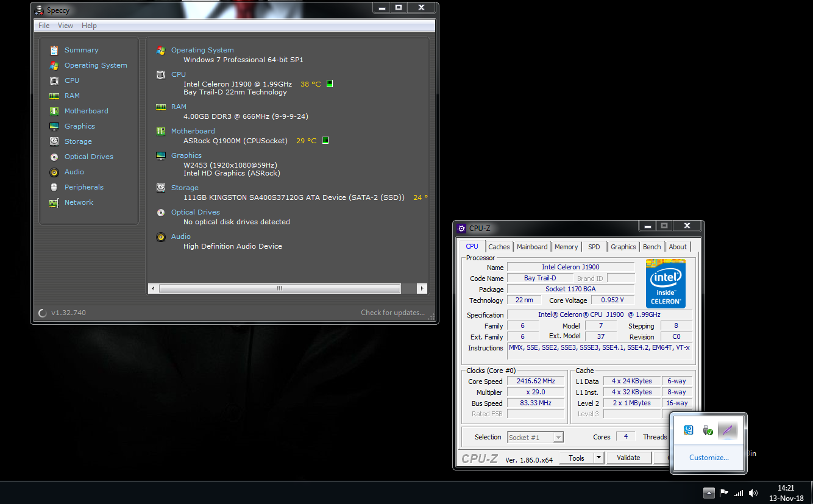Switch to the Bench tab in CPU-Z
The height and width of the screenshot is (504, 813).
[x=652, y=247]
